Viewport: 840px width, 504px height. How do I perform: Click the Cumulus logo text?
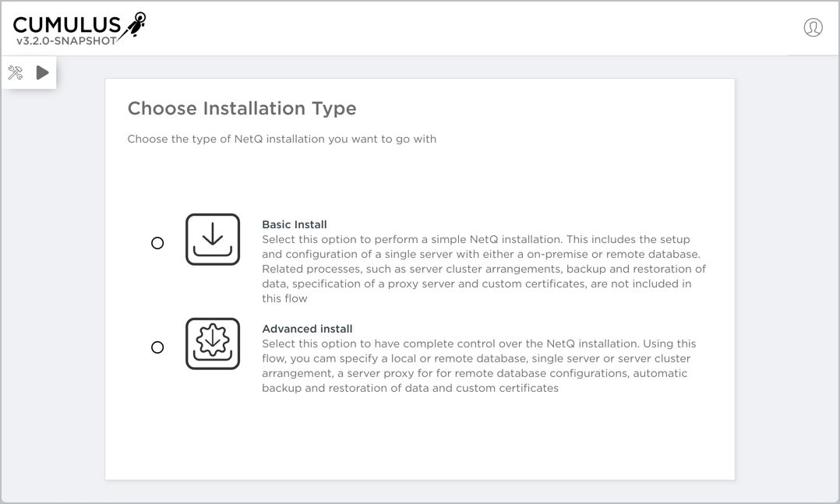[67, 25]
